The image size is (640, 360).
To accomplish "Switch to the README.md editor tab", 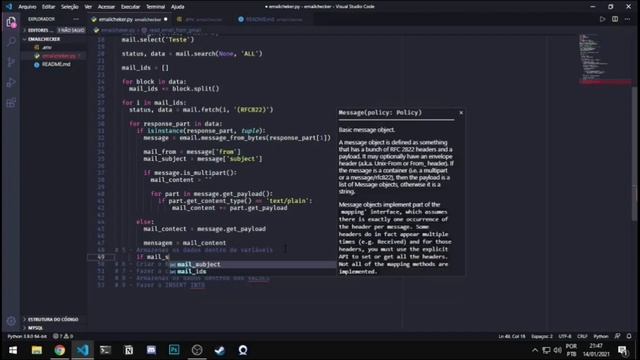I will click(x=273, y=19).
